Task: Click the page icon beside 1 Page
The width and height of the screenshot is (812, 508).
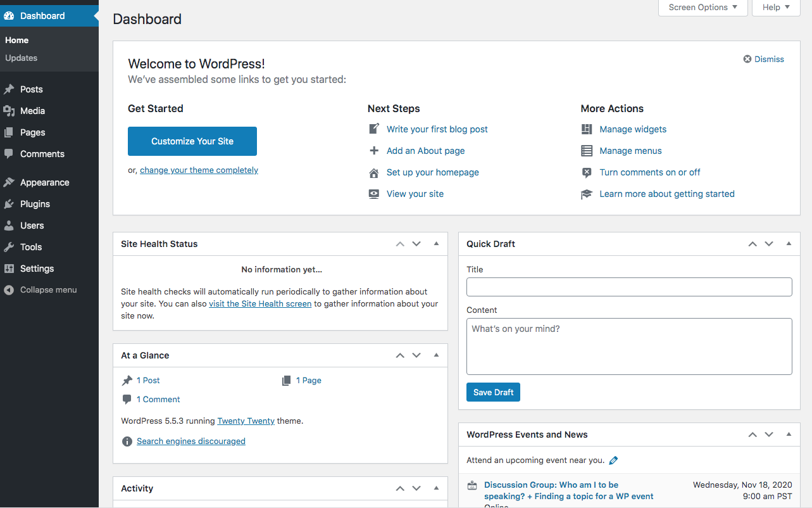Action: coord(287,381)
